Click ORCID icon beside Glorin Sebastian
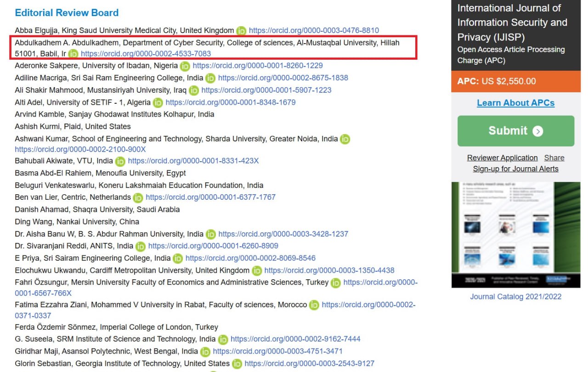Screen dimensions: 588x372 tap(237, 364)
